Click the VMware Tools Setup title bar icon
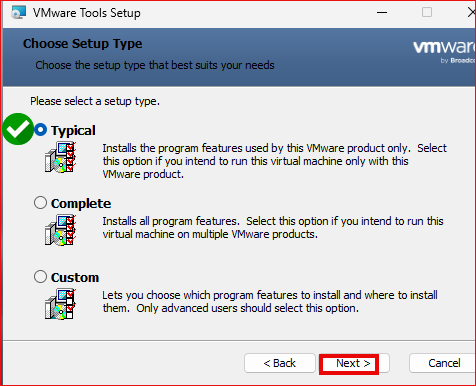476x386 pixels. tap(18, 13)
